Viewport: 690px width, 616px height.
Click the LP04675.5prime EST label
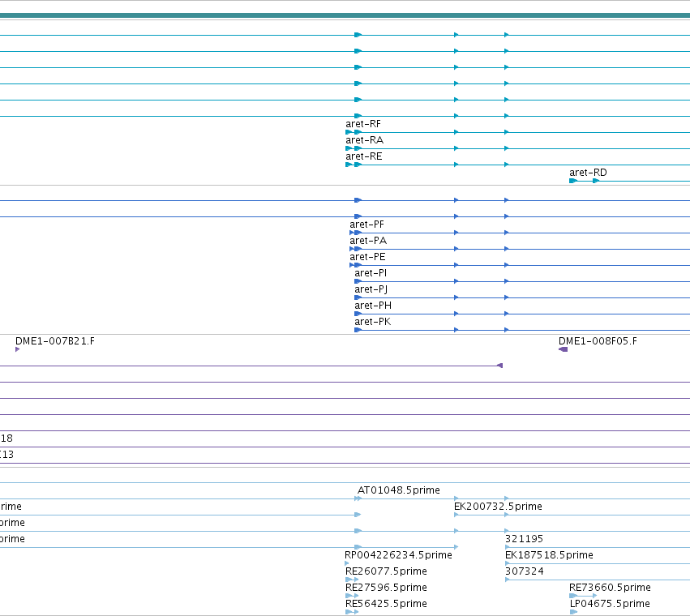point(610,604)
